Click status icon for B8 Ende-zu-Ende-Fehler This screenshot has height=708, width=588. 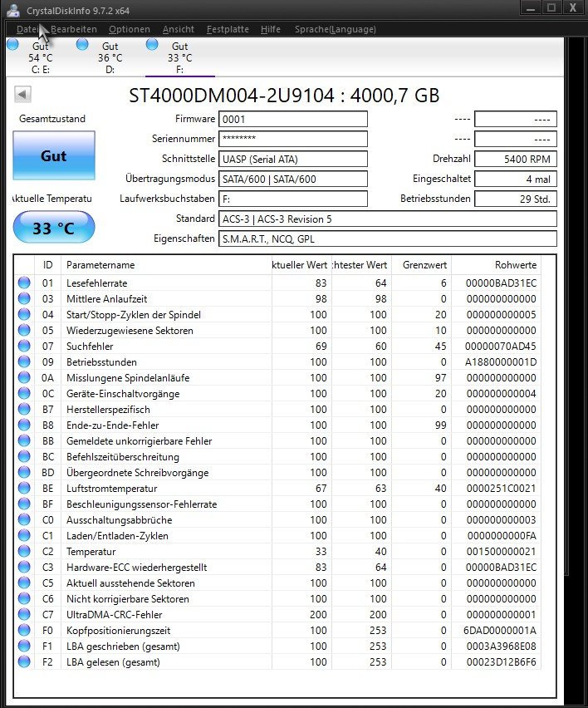coord(24,425)
